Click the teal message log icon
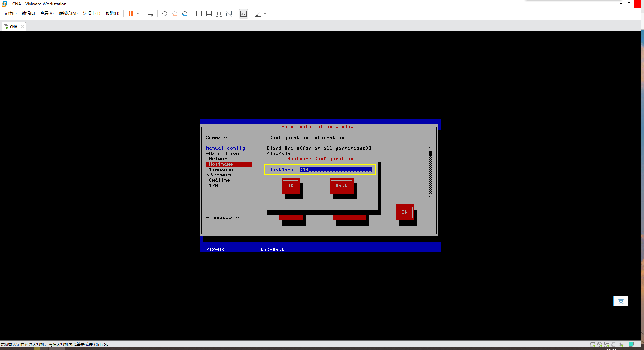Image resolution: width=644 pixels, height=350 pixels. pos(631,345)
